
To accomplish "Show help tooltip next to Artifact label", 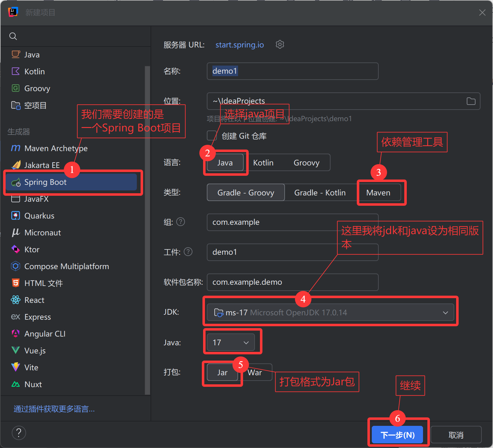I will click(188, 252).
